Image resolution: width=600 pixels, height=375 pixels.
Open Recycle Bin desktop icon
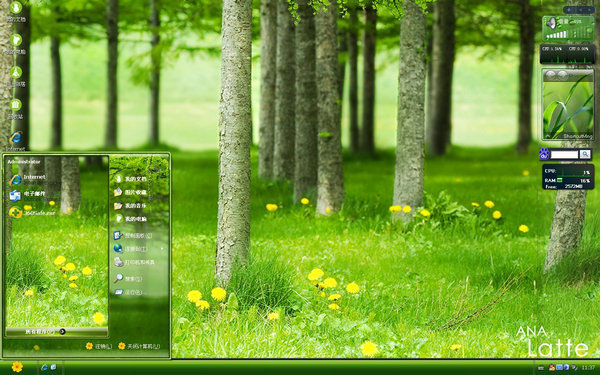[x=16, y=109]
